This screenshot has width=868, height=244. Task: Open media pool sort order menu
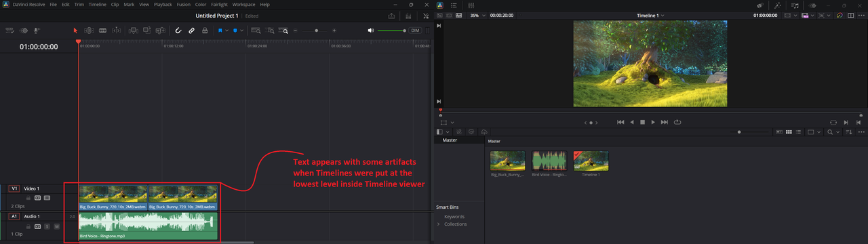coord(849,131)
